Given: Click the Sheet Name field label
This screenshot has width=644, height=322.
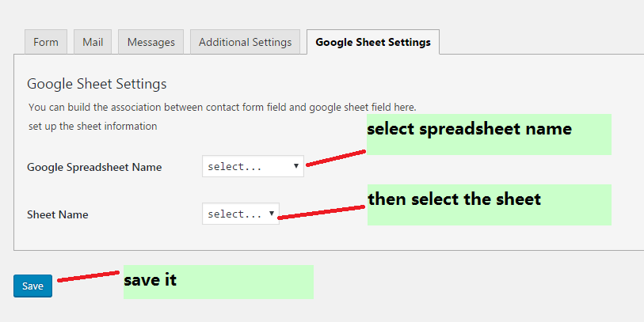Looking at the screenshot, I should 58,214.
